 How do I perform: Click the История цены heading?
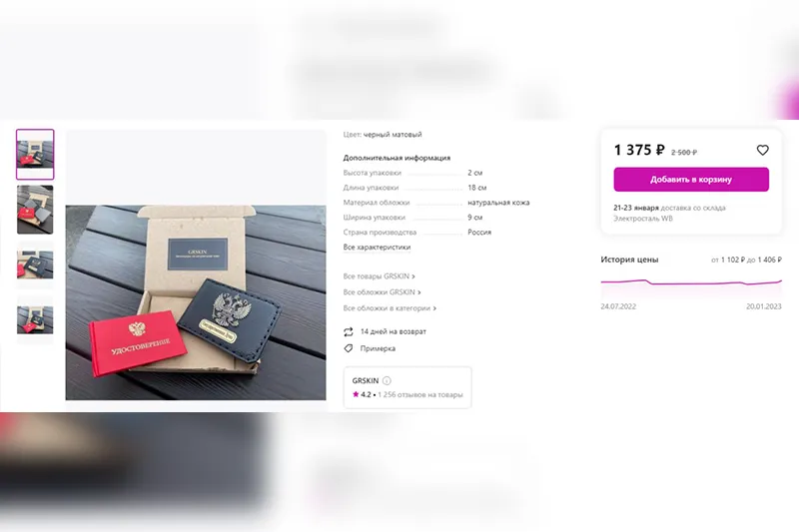629,260
